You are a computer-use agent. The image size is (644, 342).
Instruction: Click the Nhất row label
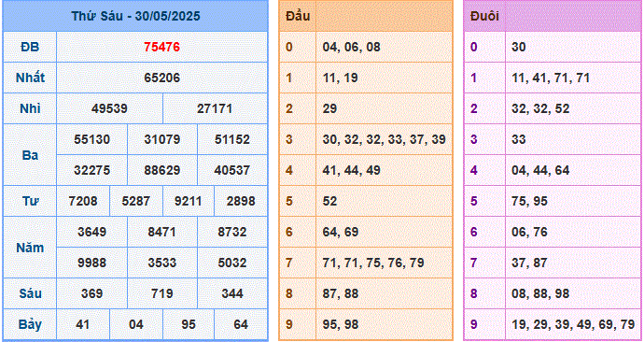coord(30,78)
